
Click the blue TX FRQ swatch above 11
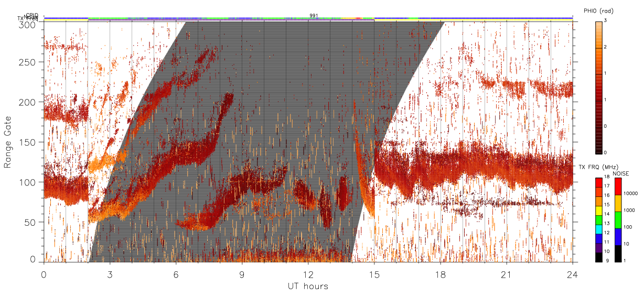pyautogui.click(x=598, y=238)
